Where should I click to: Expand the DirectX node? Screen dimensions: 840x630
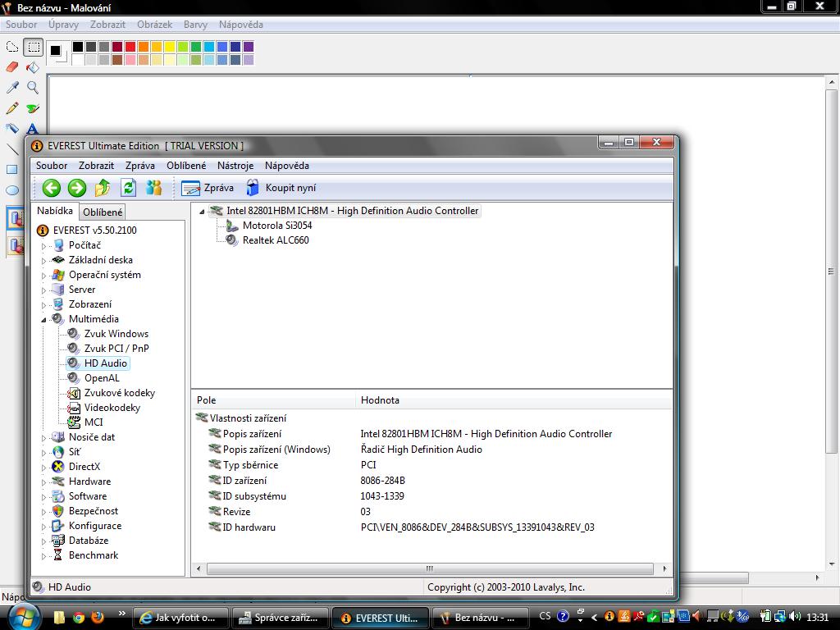44,468
